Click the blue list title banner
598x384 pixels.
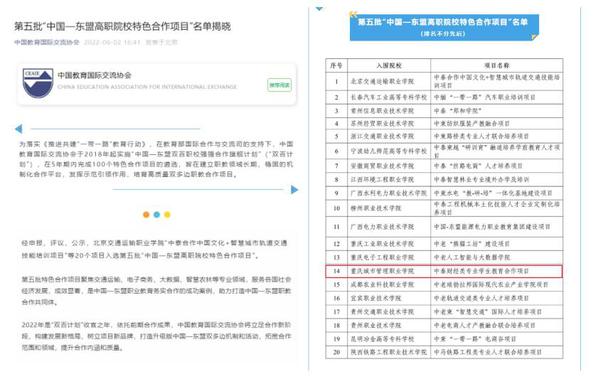pyautogui.click(x=444, y=27)
